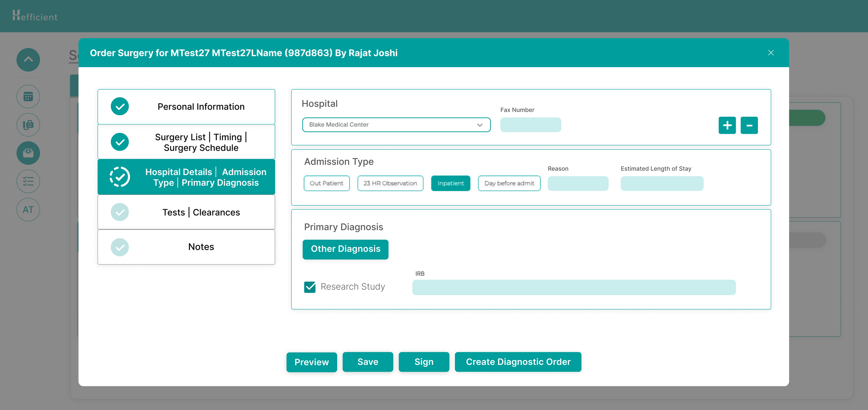Select 23 HR Observation admission type
This screenshot has height=410, width=868.
pos(390,183)
